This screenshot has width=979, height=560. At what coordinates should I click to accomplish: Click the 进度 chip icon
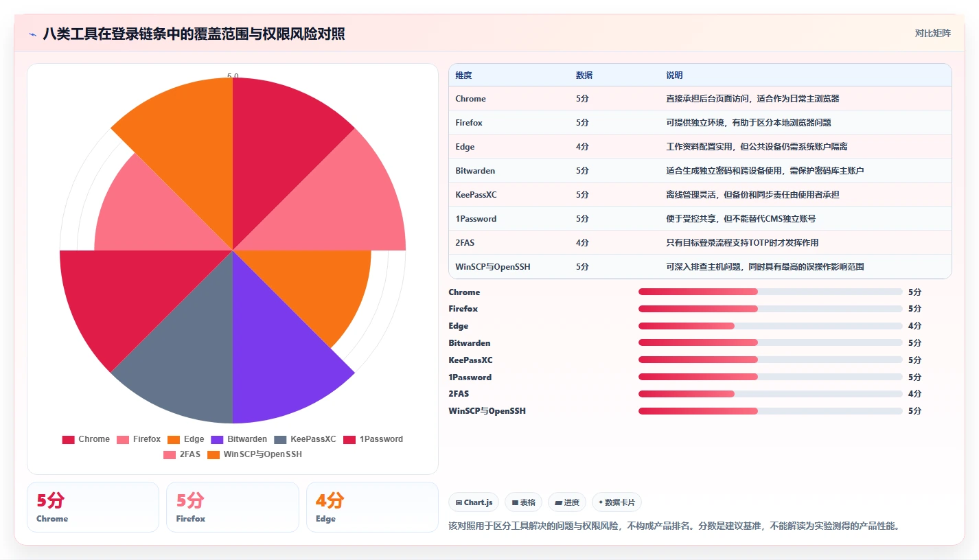[558, 503]
